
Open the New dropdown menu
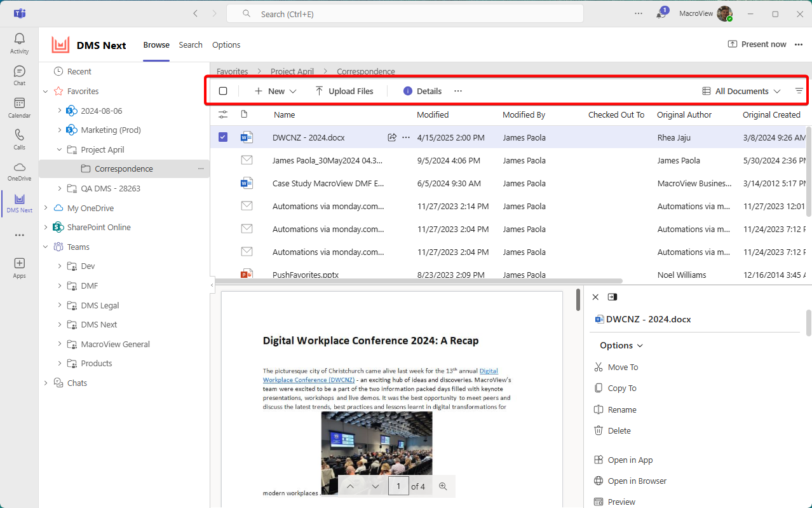[276, 91]
